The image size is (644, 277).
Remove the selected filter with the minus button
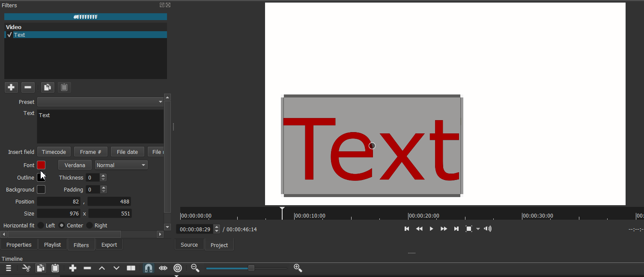pos(28,87)
